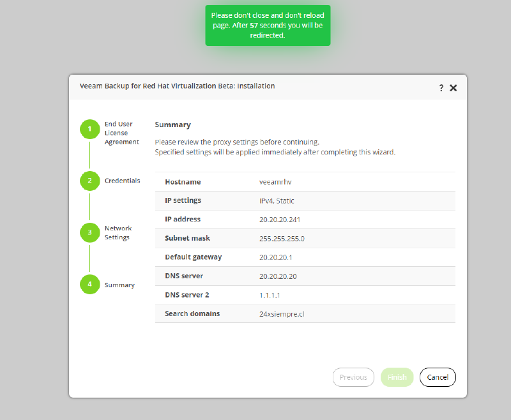
Task: Click the Hostname row label
Action: pyautogui.click(x=183, y=182)
